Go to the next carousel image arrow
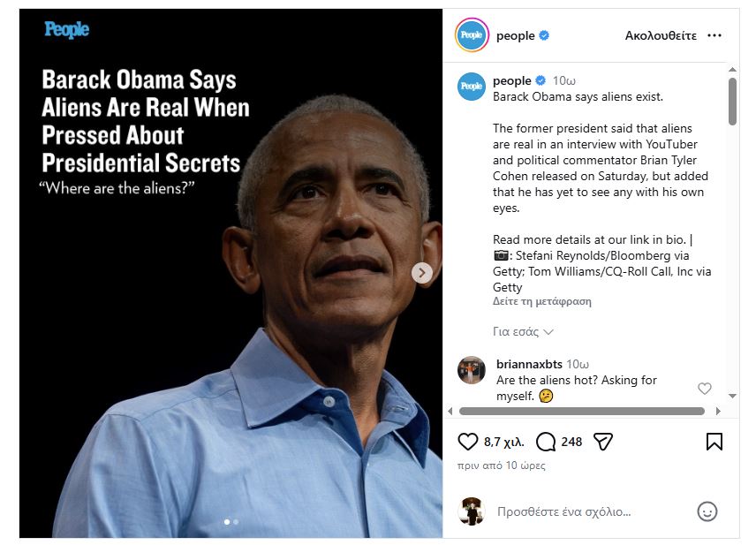 tap(423, 273)
